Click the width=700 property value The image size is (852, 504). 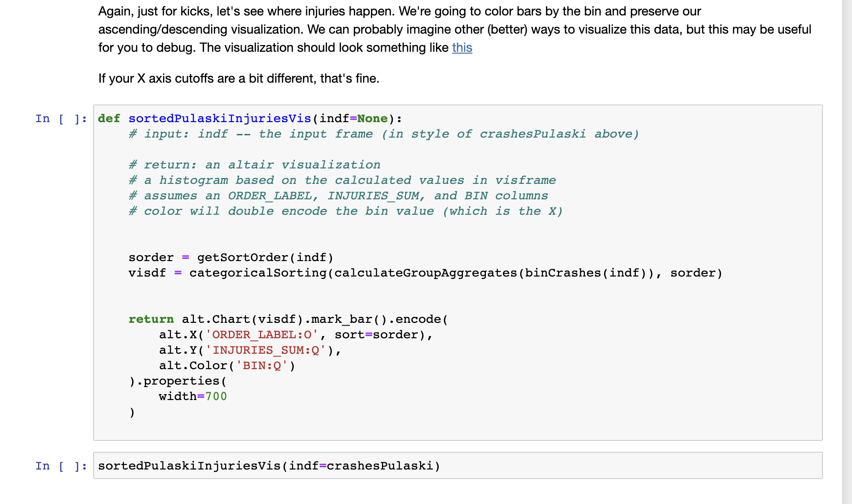tap(193, 396)
